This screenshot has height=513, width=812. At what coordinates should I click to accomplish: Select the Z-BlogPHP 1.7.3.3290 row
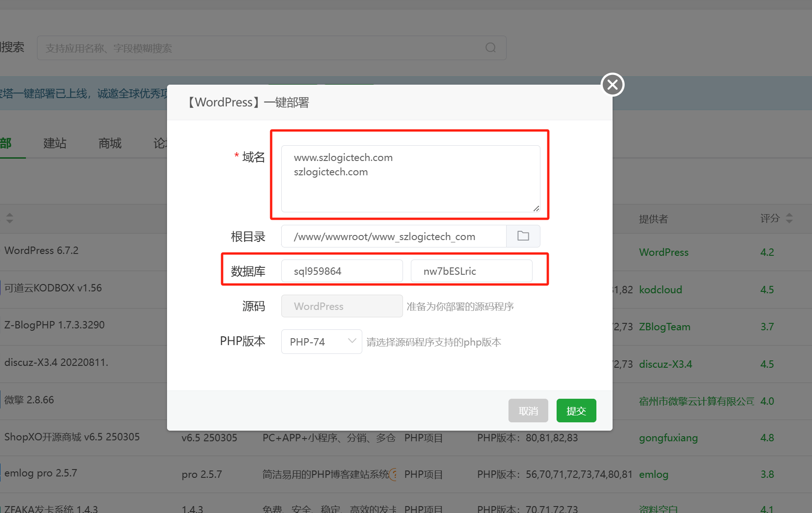[x=55, y=325]
